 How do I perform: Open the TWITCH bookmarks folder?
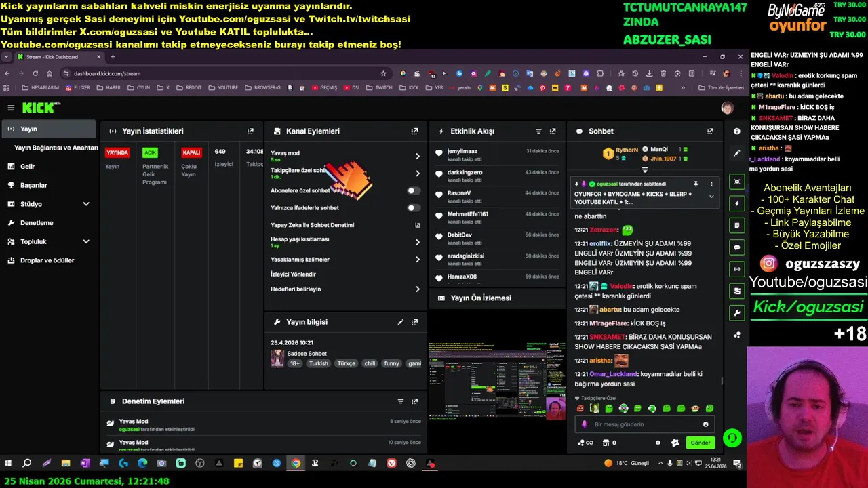tap(379, 87)
